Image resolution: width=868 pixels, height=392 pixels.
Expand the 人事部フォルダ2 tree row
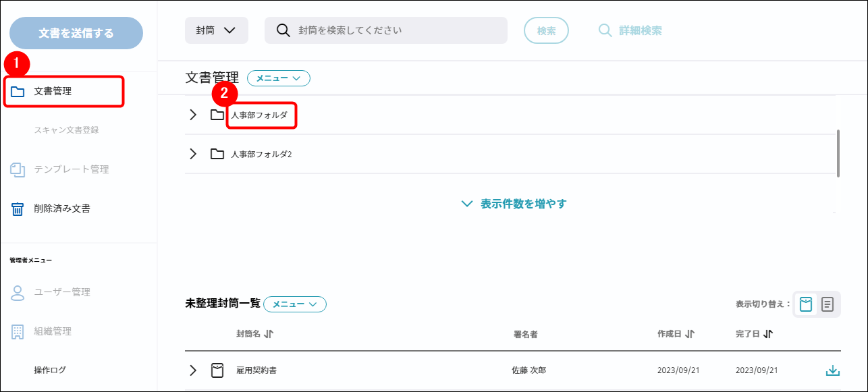[x=194, y=155]
